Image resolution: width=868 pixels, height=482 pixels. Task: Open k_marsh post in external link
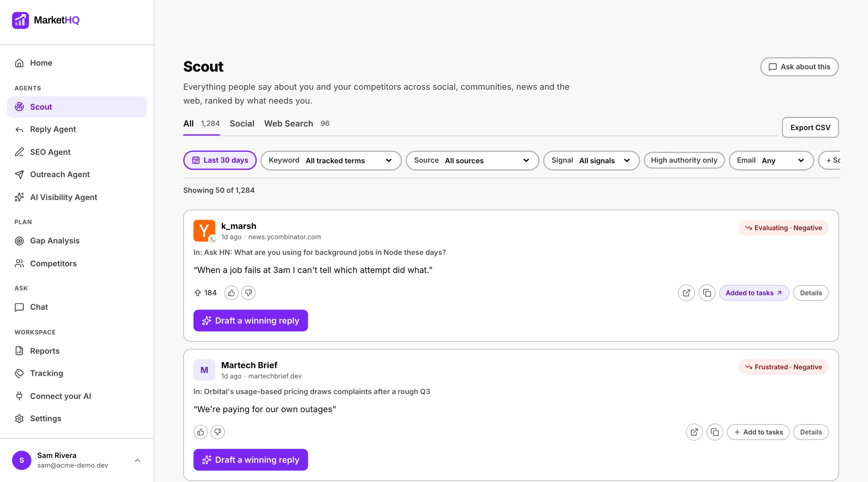point(686,293)
